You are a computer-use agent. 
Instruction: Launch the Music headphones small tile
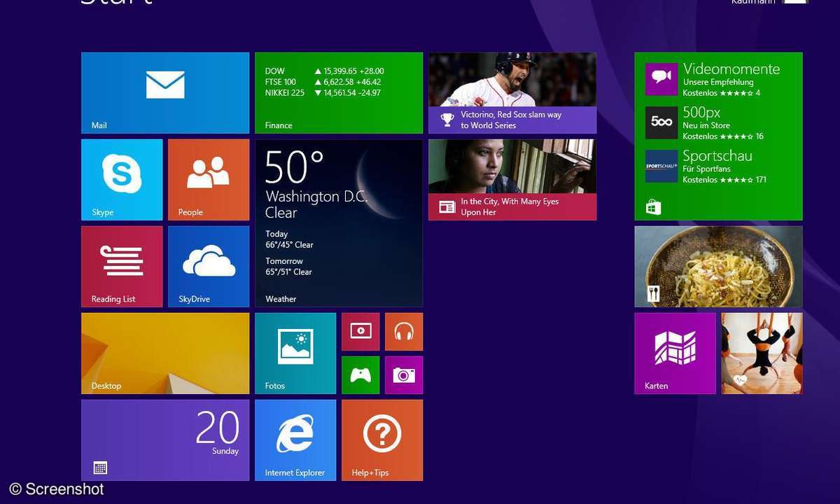(x=404, y=332)
